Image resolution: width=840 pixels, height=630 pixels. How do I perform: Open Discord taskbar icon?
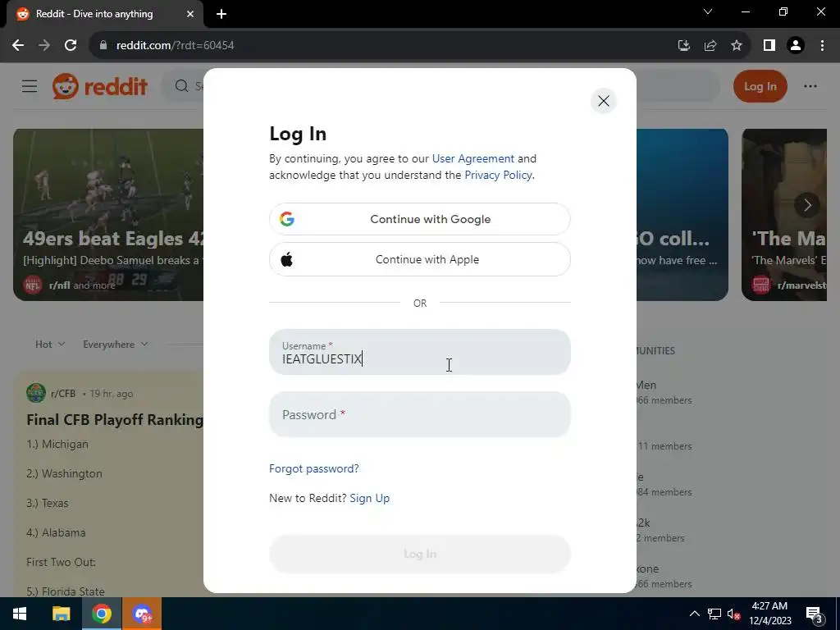point(142,614)
